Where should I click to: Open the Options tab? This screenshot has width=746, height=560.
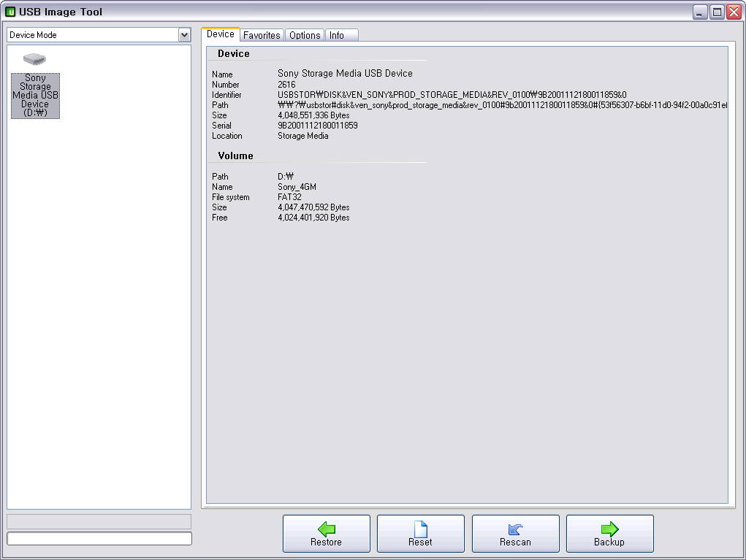point(305,35)
